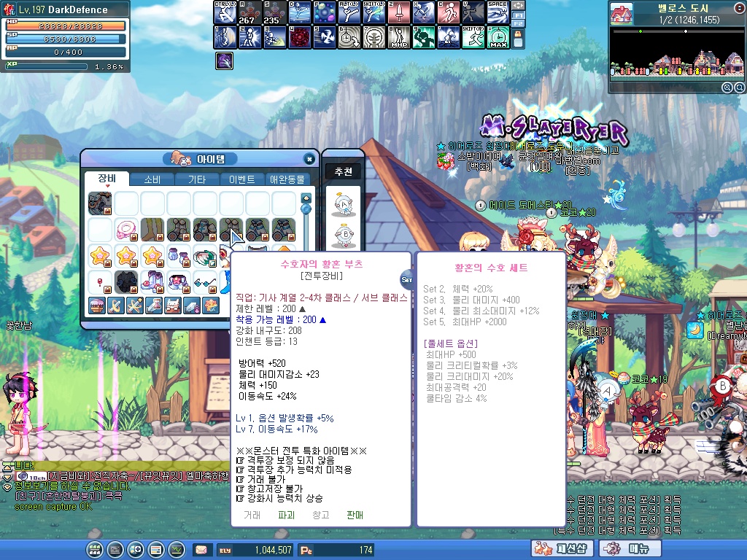Open the cat face function icon

point(172,306)
